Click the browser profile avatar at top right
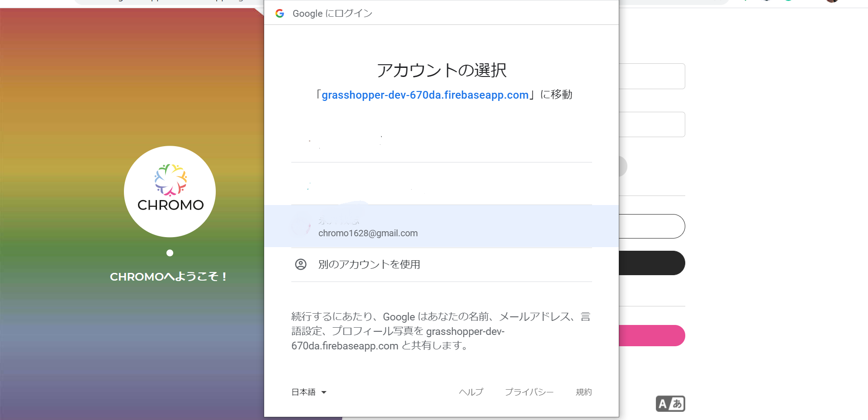 [831, 2]
